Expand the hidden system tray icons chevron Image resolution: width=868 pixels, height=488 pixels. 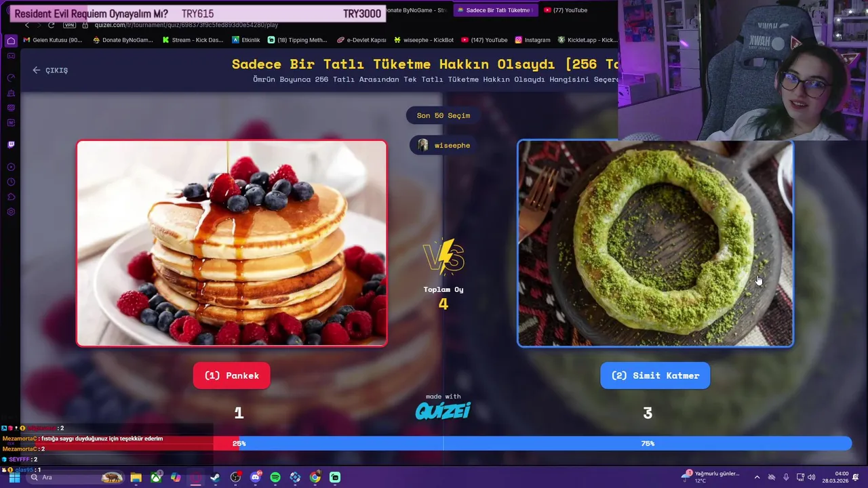(x=757, y=477)
